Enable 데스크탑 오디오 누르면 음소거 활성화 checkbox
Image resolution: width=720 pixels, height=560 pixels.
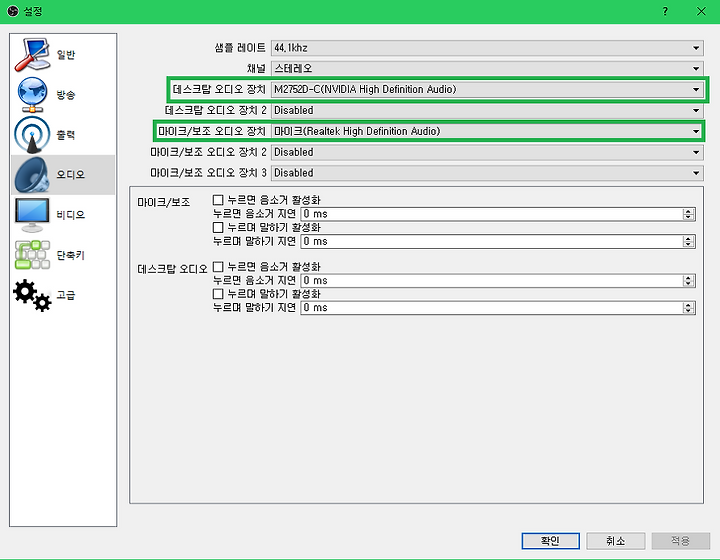[218, 267]
